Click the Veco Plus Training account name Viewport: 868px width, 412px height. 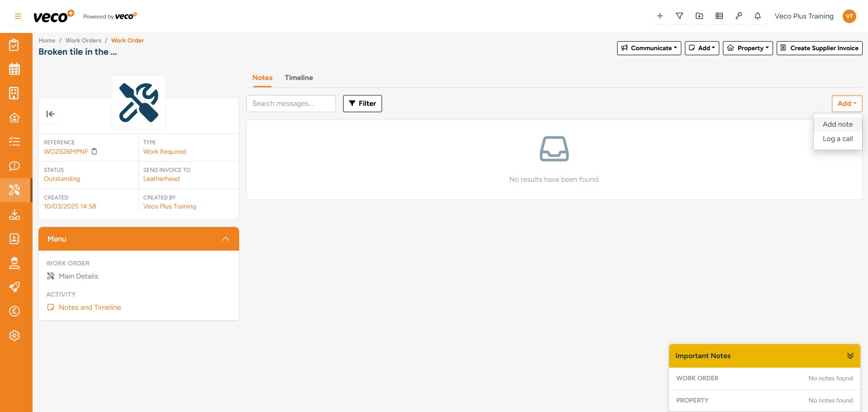(x=804, y=16)
